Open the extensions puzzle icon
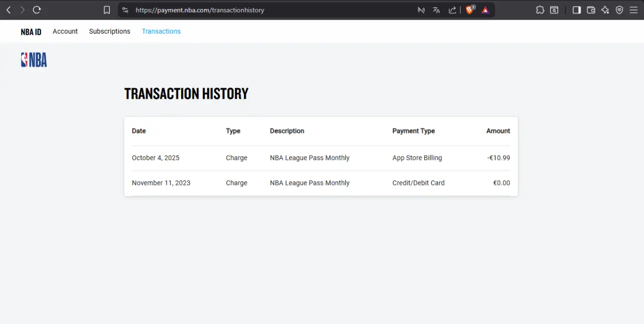The image size is (644, 324). click(x=540, y=10)
